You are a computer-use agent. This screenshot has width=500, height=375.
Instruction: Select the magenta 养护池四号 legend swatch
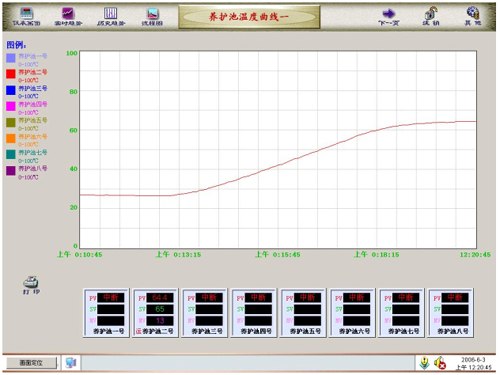pyautogui.click(x=11, y=106)
